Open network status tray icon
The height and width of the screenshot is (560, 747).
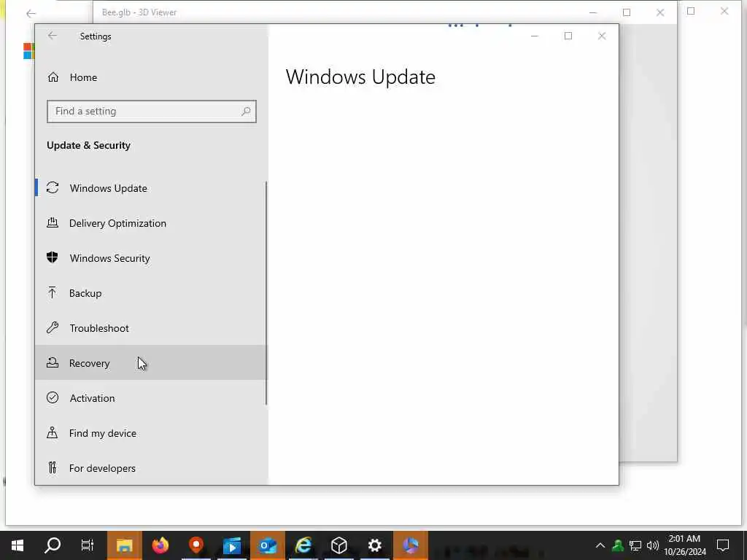pyautogui.click(x=635, y=545)
